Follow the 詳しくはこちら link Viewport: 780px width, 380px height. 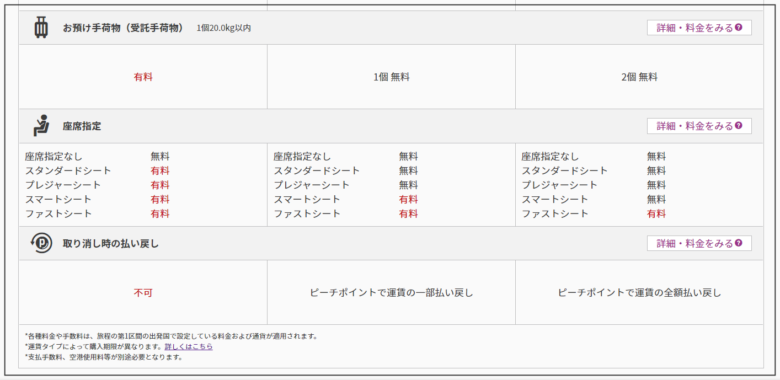point(189,347)
